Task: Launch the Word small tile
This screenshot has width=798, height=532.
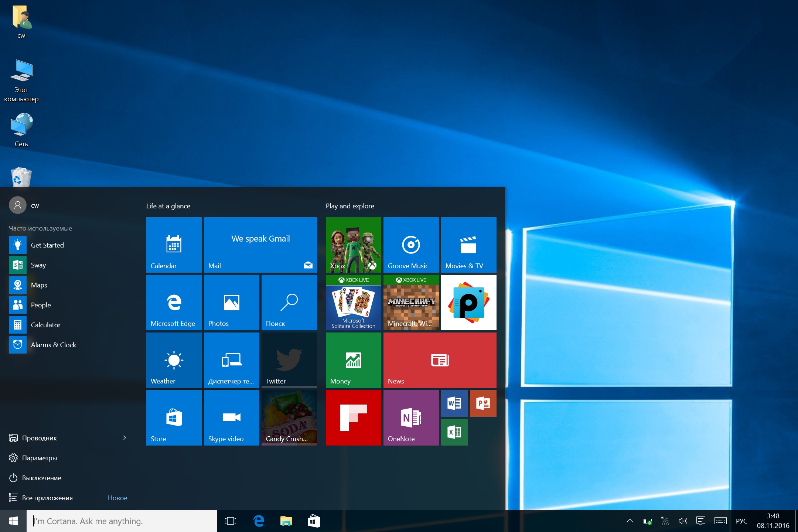Action: click(454, 403)
